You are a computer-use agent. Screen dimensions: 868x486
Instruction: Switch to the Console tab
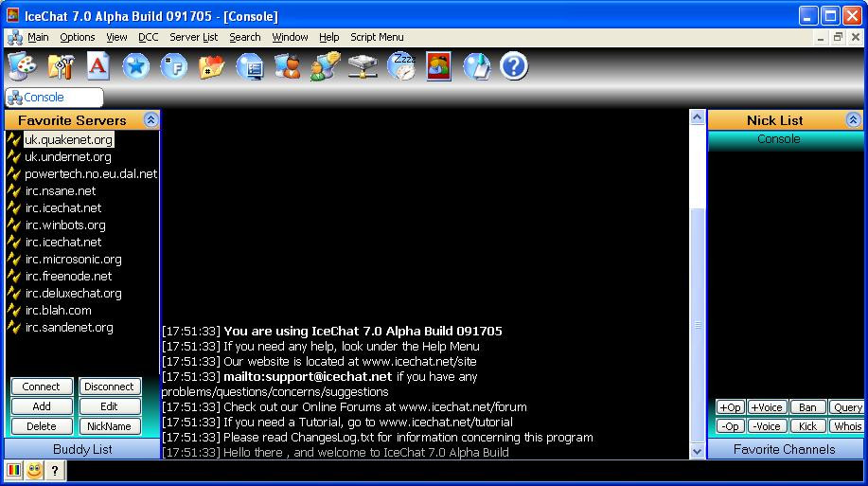pos(54,97)
